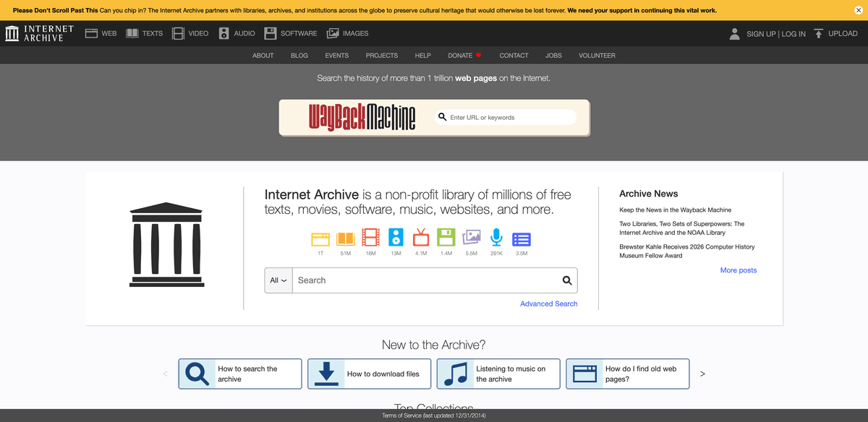
Task: Click the main search magnifier button
Action: 567,280
